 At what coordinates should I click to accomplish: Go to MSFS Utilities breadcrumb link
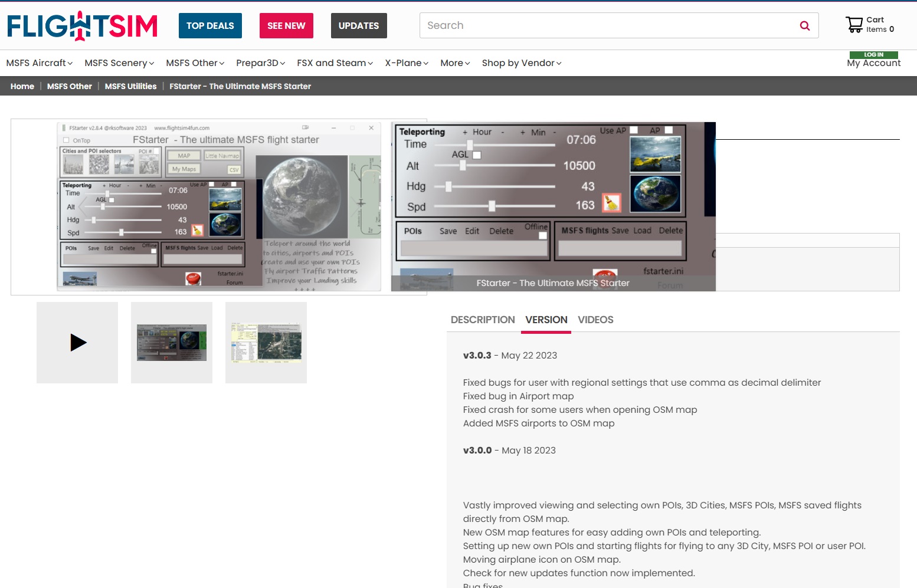[130, 86]
